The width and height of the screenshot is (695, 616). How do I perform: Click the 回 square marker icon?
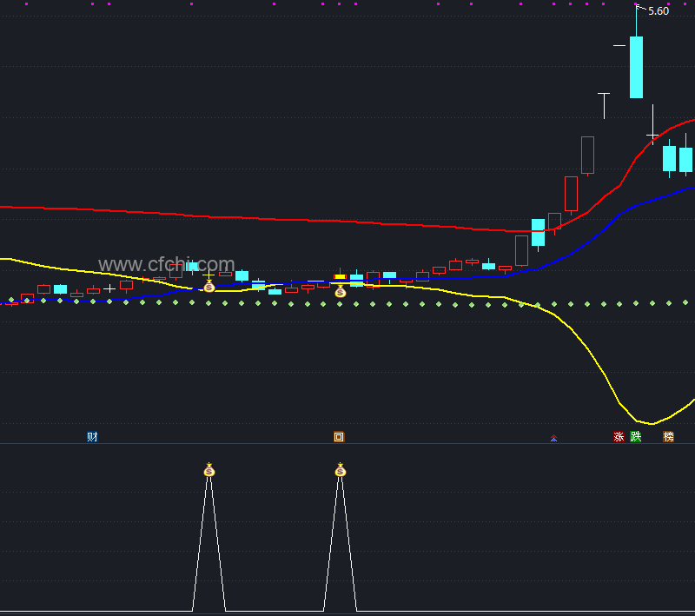[339, 437]
